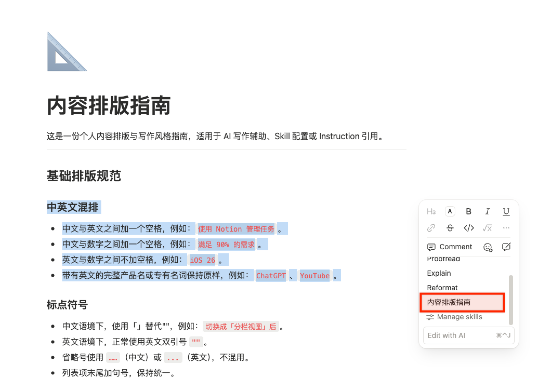This screenshot has height=392, width=538.
Task: Click the sliders icon beside Manage skills
Action: coord(430,317)
